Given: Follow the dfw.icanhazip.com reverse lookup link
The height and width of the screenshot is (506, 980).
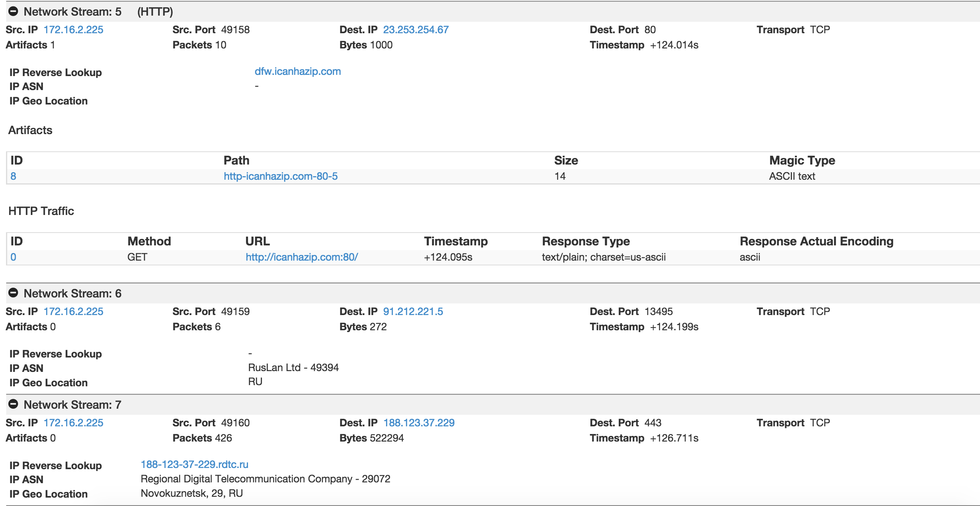Looking at the screenshot, I should click(298, 71).
